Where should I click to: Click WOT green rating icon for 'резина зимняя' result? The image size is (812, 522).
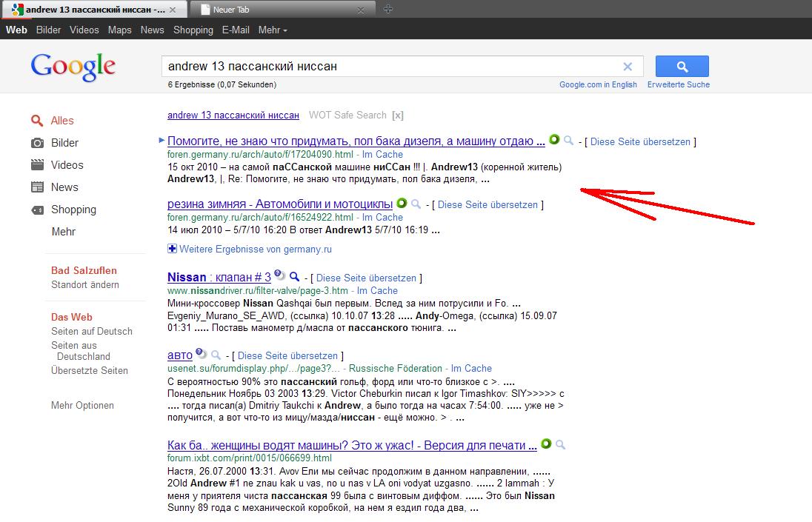coord(402,203)
